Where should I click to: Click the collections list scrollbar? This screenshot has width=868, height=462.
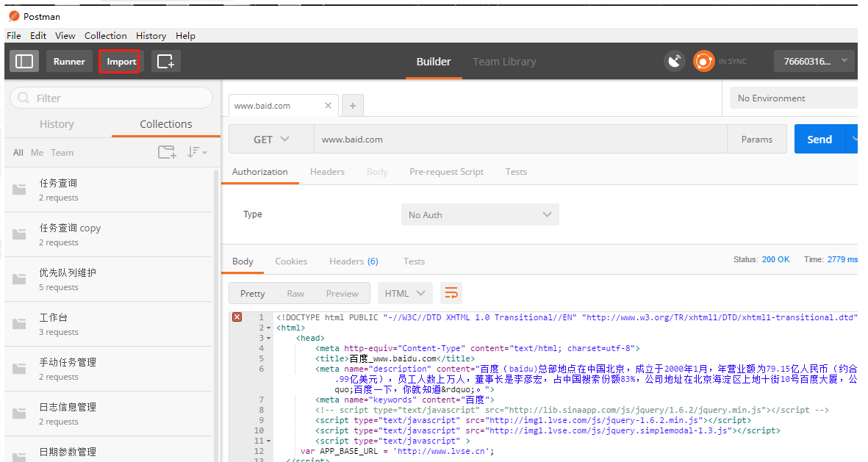216,314
